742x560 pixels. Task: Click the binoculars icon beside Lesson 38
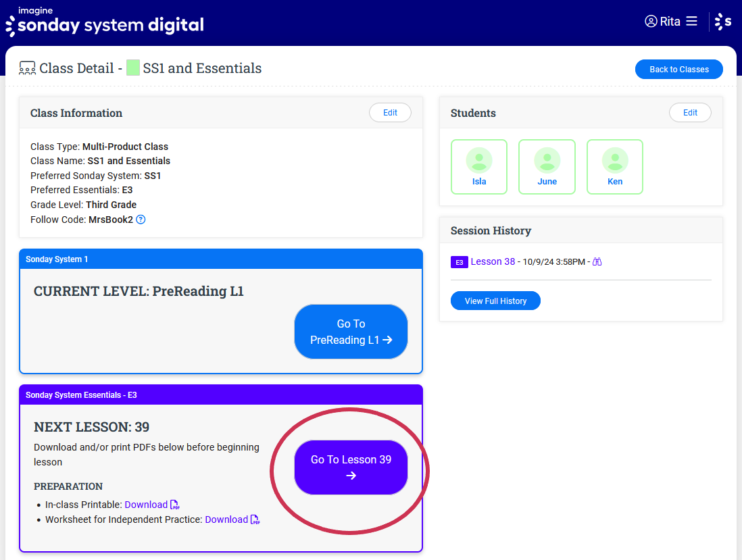tap(597, 262)
